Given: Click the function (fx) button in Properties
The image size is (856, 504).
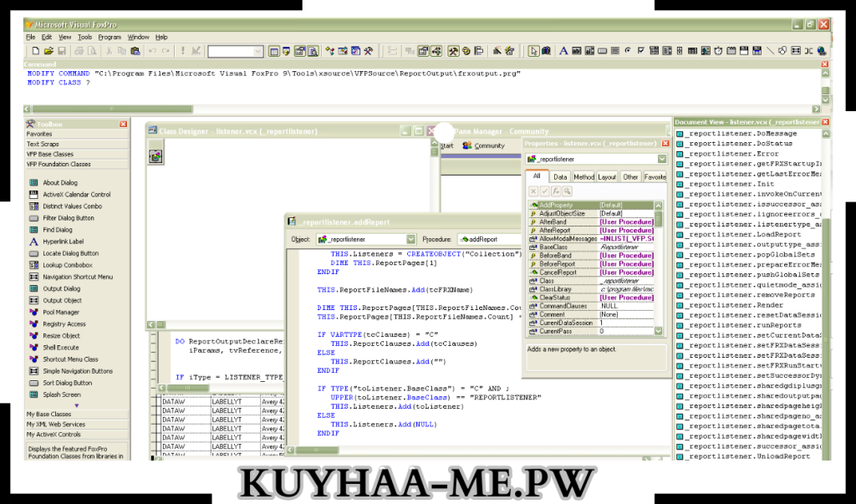Looking at the screenshot, I should (556, 191).
